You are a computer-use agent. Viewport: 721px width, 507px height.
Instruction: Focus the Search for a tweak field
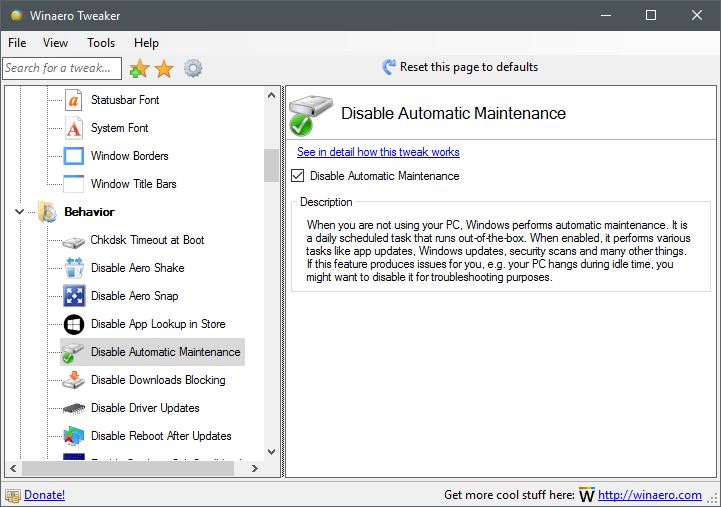point(62,68)
